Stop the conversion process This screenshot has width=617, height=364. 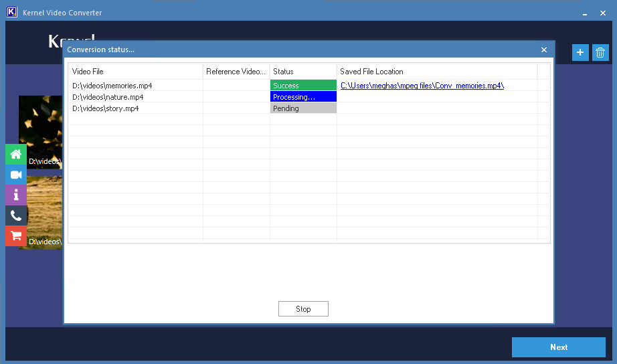click(303, 309)
